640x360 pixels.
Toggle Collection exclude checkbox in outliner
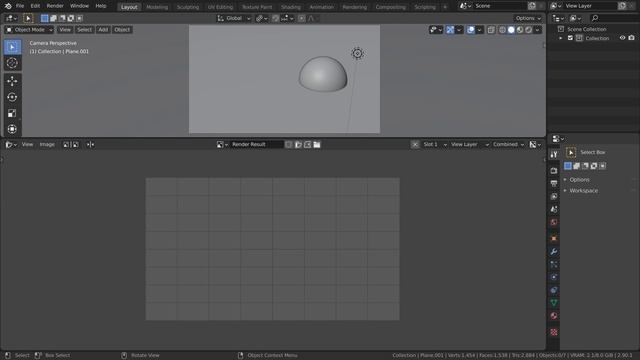[570, 38]
